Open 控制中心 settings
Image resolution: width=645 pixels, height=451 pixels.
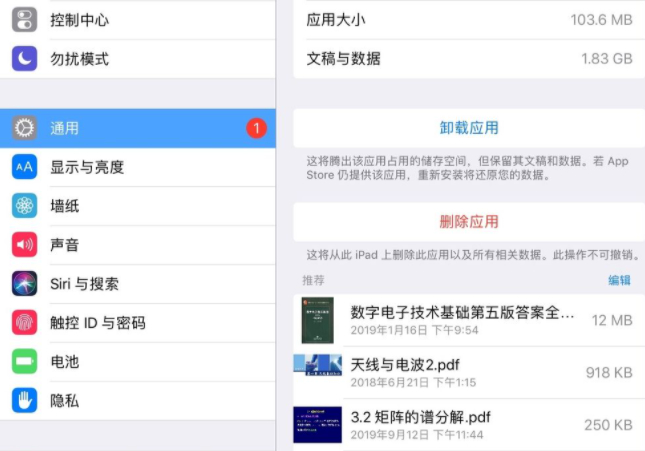(138, 19)
